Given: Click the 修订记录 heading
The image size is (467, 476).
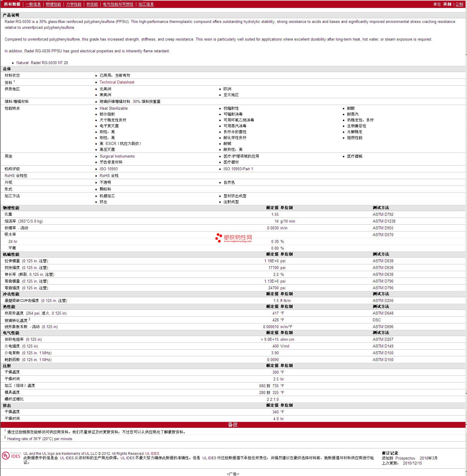Looking at the screenshot, I should coord(390,453).
